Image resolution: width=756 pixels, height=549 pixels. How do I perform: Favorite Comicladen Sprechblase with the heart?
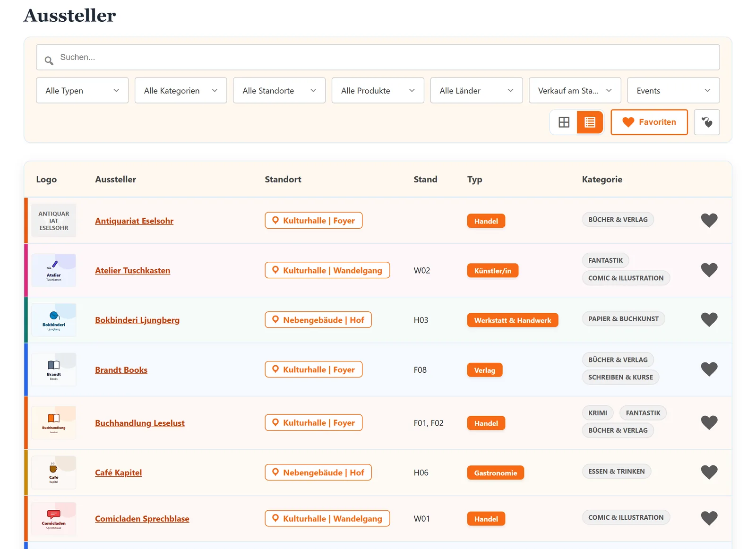point(709,518)
